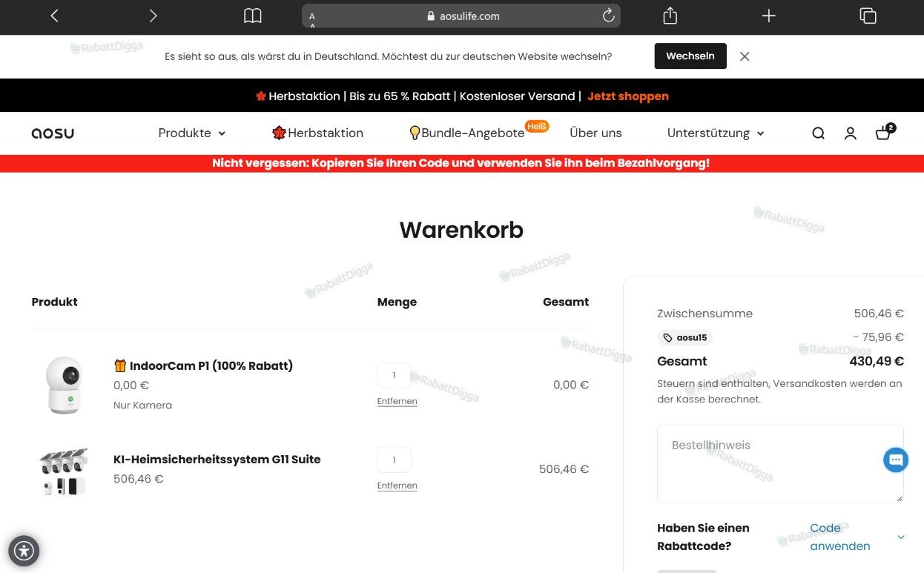Reload the page via refresh icon
Screen dimensions: 924x573
609,16
